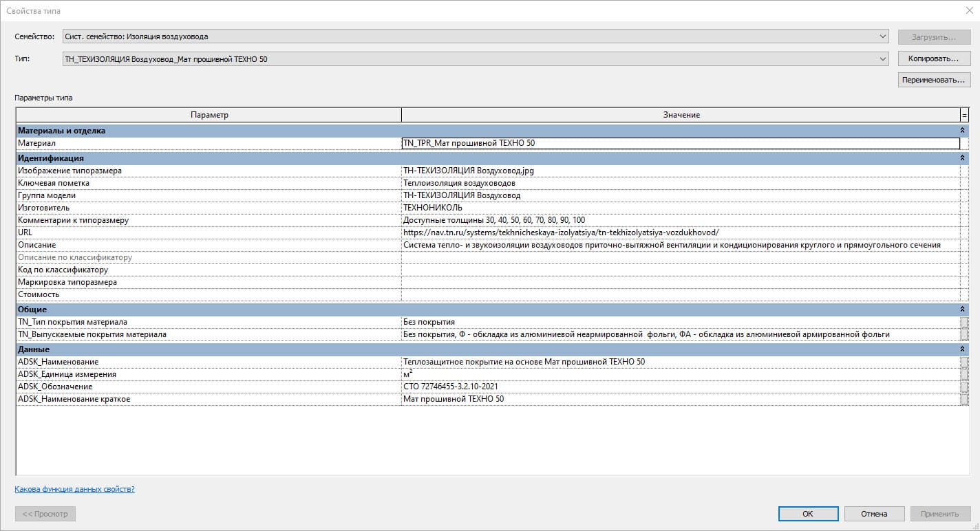Click the associate button for ADSK_Наименование краткое
This screenshot has width=980, height=531.
tap(964, 399)
